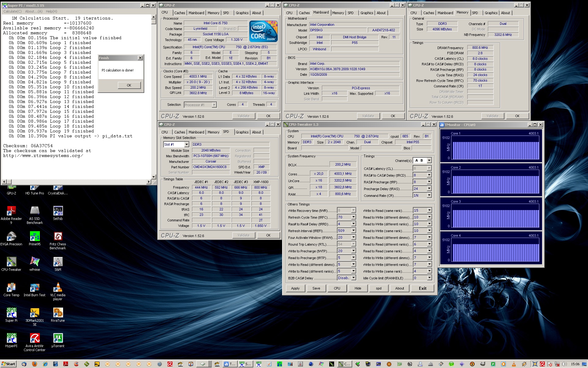Expand the Command Rate 1N dropdown
Image resolution: width=588 pixels, height=368 pixels.
point(429,195)
